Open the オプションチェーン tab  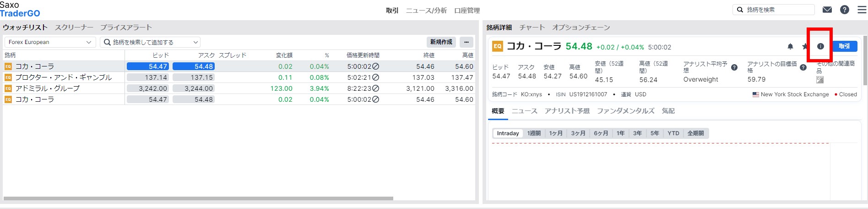[x=581, y=27]
